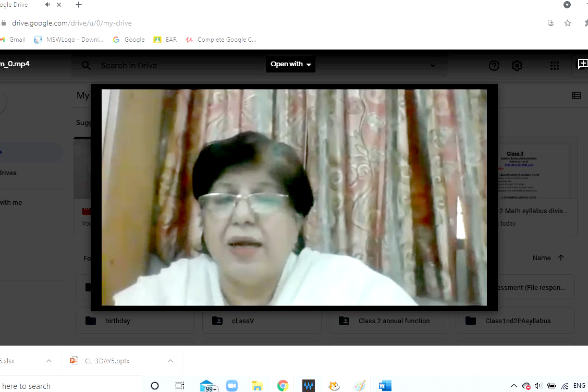Open Zoom from the taskbar
Image resolution: width=588 pixels, height=392 pixels.
coord(232,386)
